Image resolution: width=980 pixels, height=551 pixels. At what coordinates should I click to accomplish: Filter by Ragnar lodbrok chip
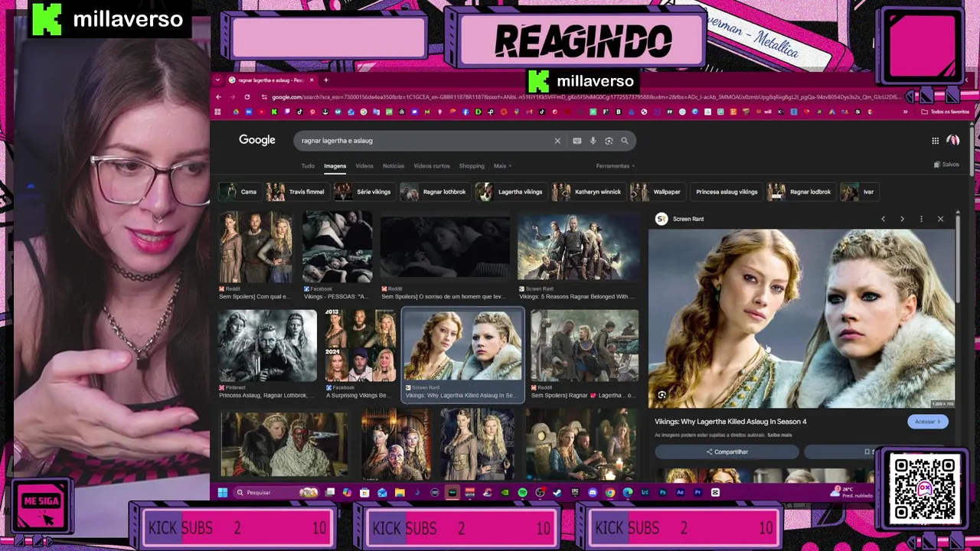800,192
